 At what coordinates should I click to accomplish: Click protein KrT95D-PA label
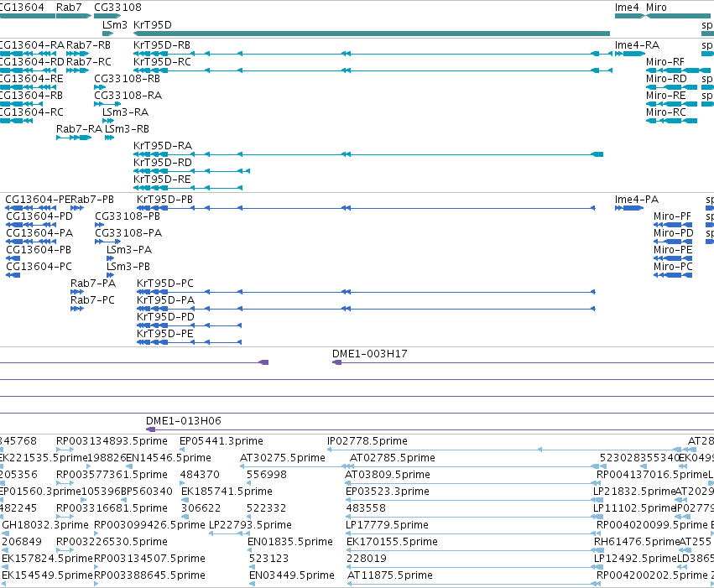click(x=166, y=300)
